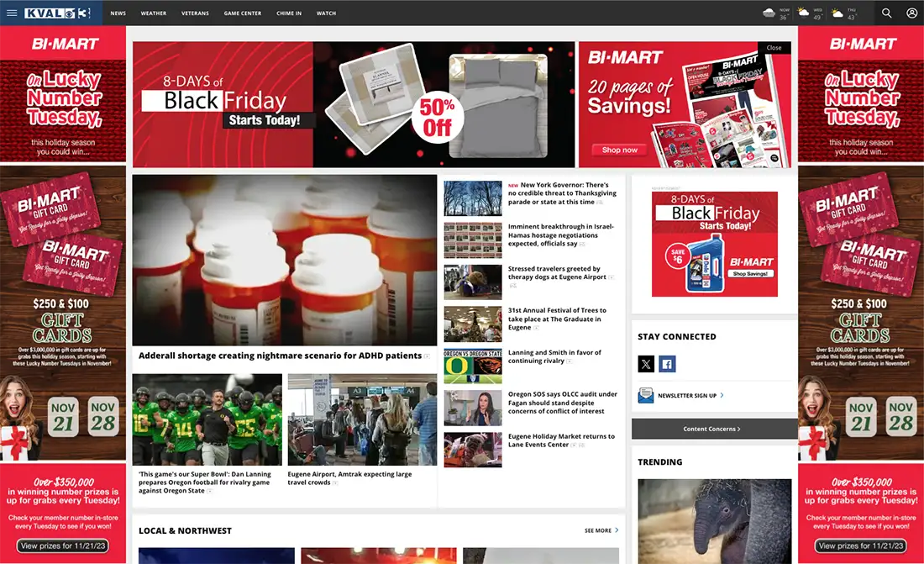The image size is (924, 564).
Task: Click View prizes button in right ad
Action: (860, 546)
